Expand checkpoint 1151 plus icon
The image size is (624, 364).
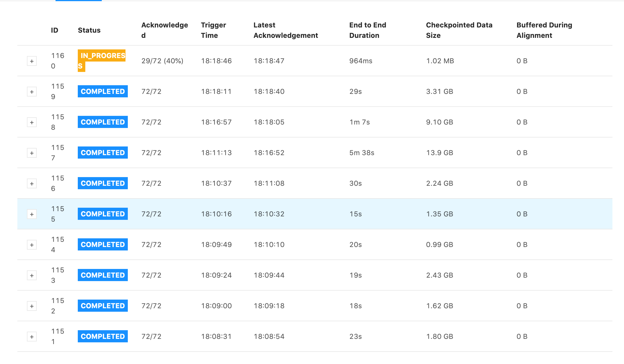click(32, 337)
